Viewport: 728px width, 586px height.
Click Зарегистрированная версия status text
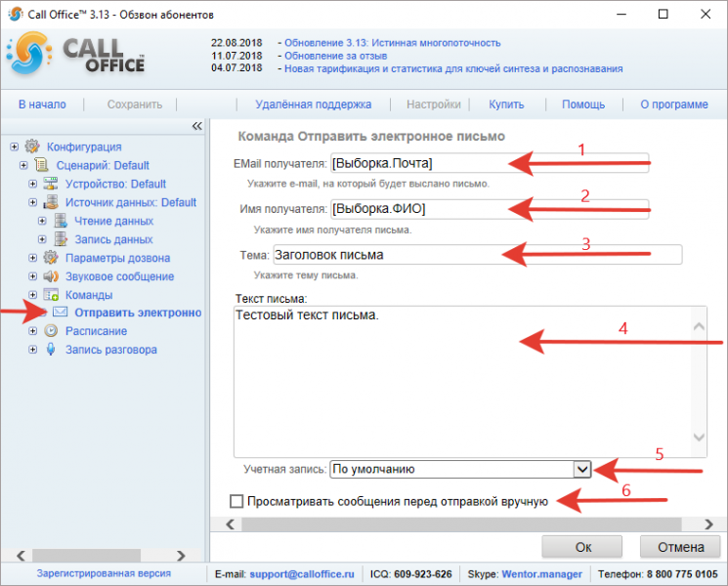click(x=104, y=573)
